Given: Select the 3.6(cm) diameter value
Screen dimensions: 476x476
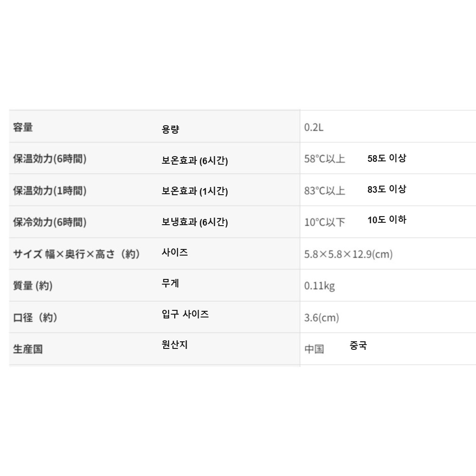Looking at the screenshot, I should click(322, 317).
